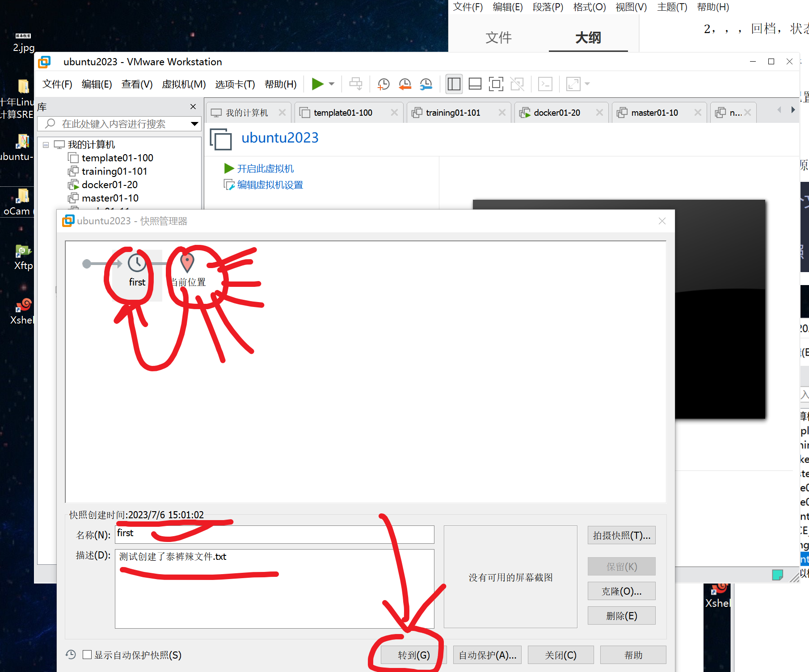The height and width of the screenshot is (672, 809).
Task: Click the send Ctrl+Alt+Del toolbar icon
Action: point(356,84)
